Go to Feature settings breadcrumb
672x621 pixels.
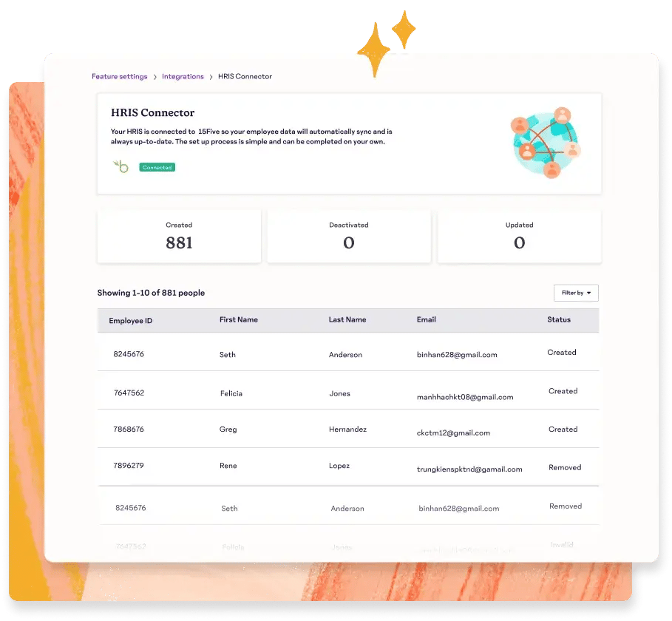(x=119, y=76)
